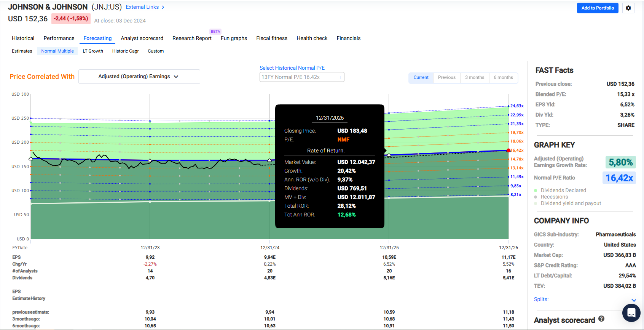Open the LT Growth sub-tab
The height and width of the screenshot is (330, 644).
click(x=93, y=51)
